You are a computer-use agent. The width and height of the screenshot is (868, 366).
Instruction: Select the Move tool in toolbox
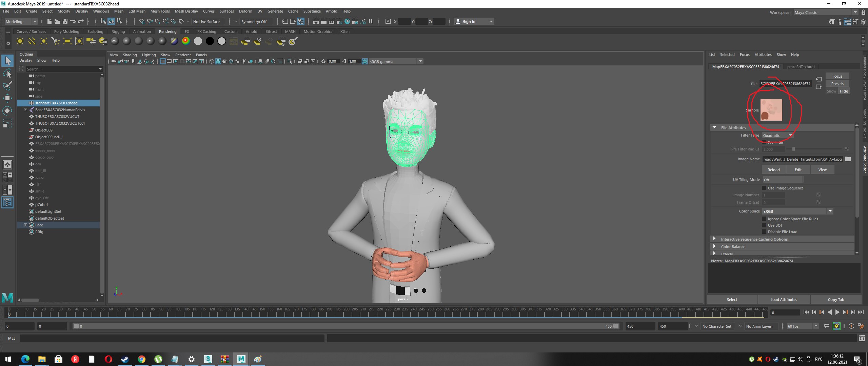point(7,98)
